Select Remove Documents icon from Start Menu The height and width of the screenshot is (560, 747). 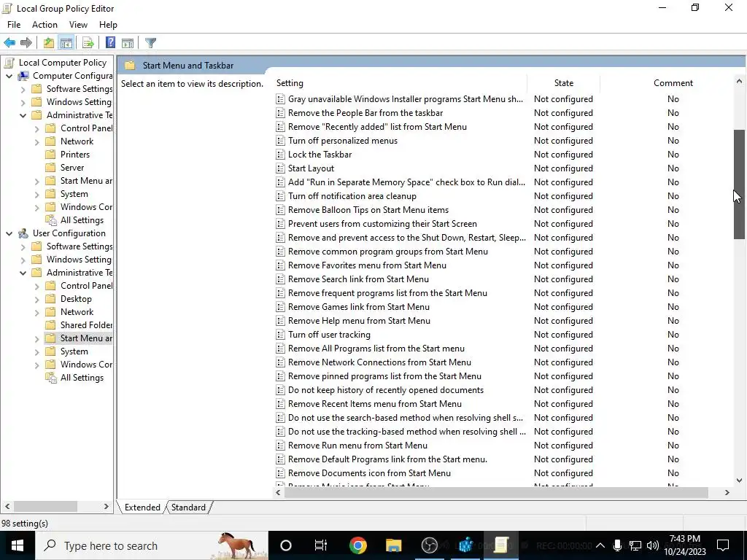[369, 472]
